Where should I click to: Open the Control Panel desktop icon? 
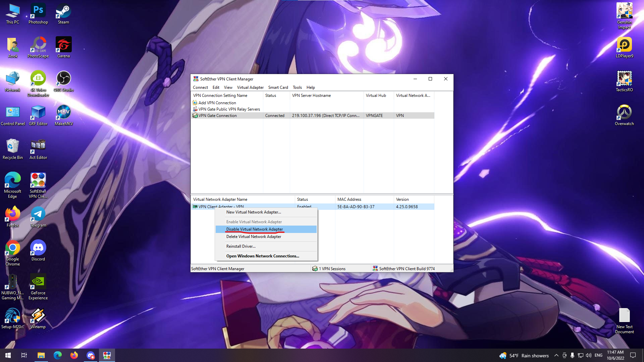click(x=13, y=115)
